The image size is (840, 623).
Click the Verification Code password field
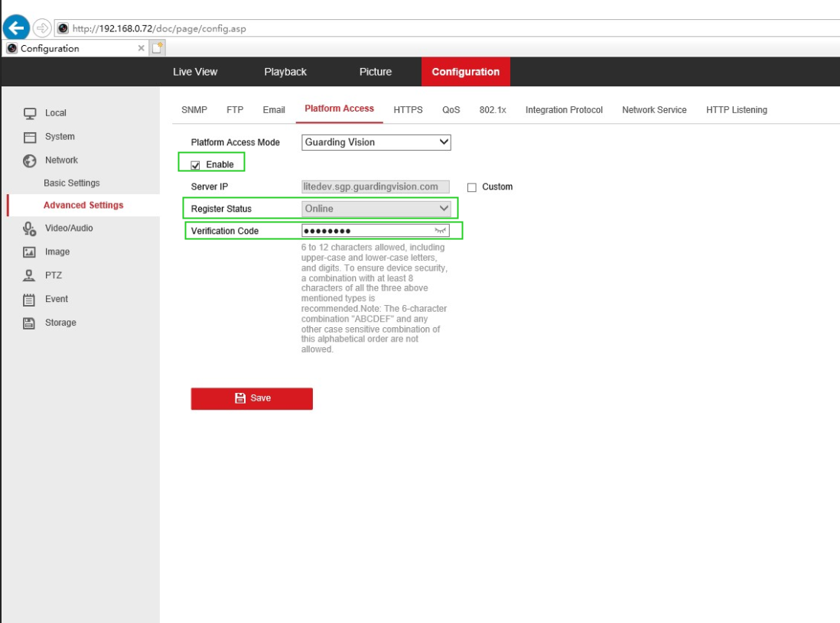click(376, 231)
